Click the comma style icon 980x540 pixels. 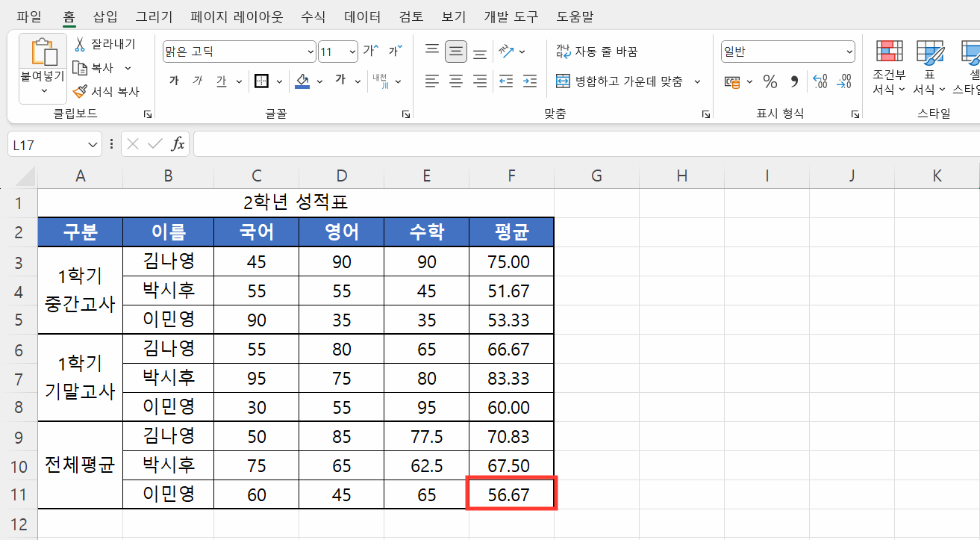pos(793,82)
